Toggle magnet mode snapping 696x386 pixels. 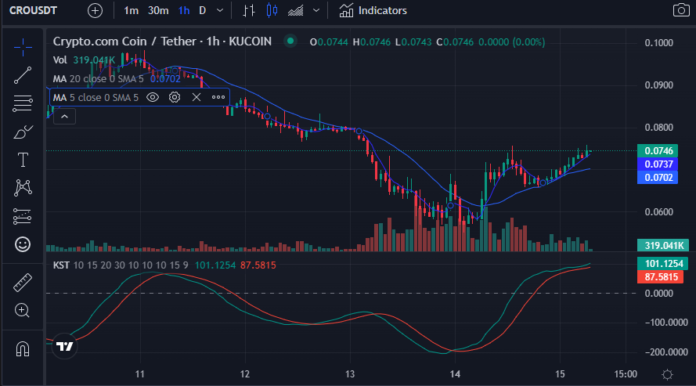pyautogui.click(x=23, y=349)
